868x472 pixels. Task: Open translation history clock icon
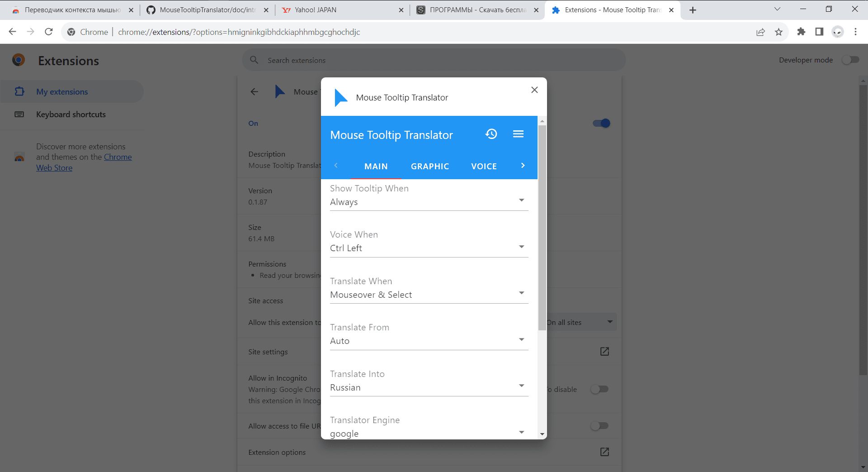click(x=491, y=134)
